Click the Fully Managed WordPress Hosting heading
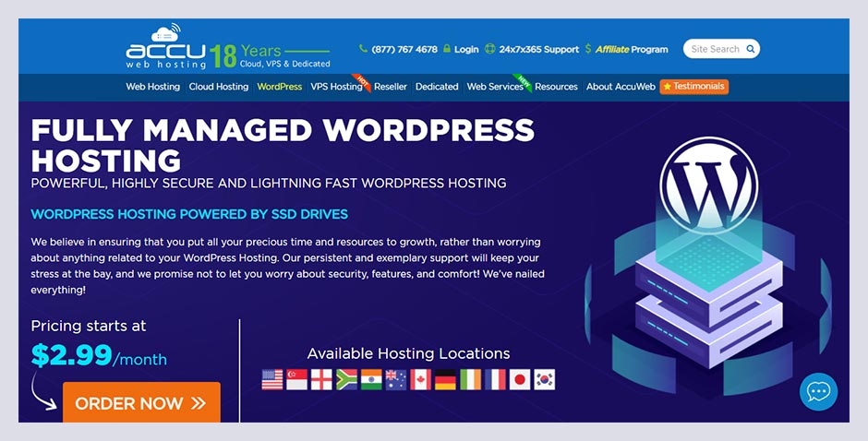The width and height of the screenshot is (868, 441). [283, 146]
